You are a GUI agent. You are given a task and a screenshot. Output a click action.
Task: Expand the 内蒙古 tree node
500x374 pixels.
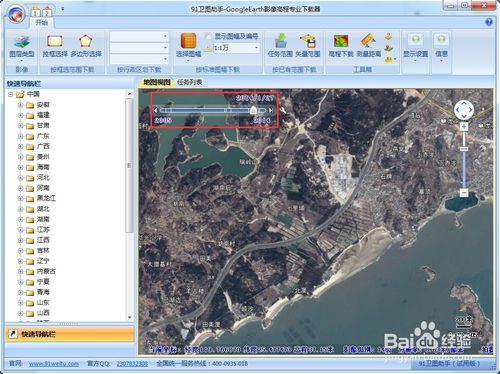tap(21, 271)
